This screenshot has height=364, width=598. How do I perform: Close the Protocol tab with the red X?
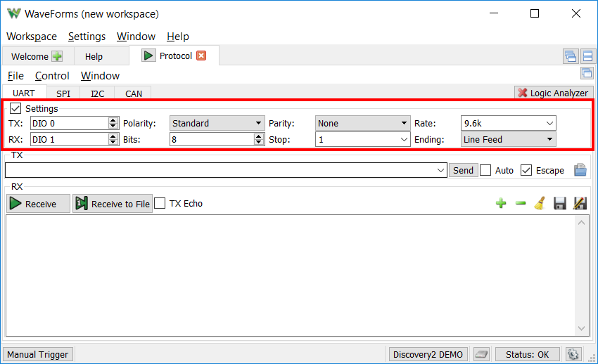tap(201, 56)
